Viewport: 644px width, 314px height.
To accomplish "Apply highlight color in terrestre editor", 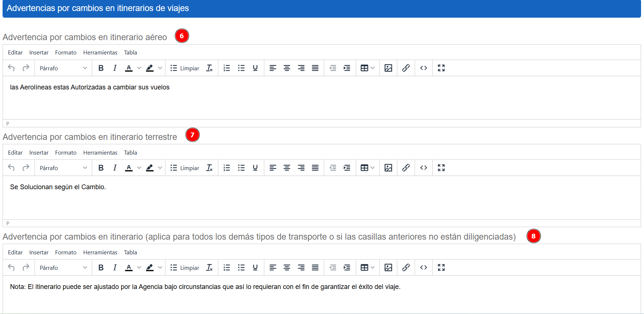I will click(150, 168).
